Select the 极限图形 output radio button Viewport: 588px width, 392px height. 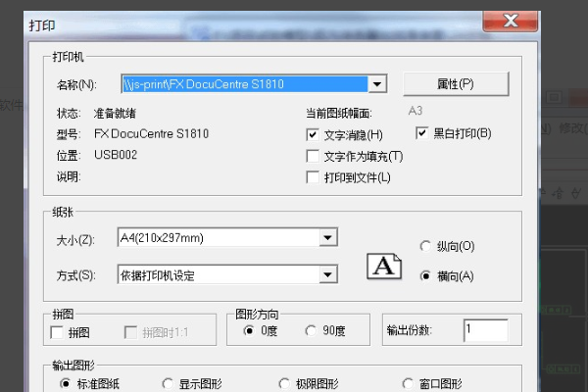(284, 383)
